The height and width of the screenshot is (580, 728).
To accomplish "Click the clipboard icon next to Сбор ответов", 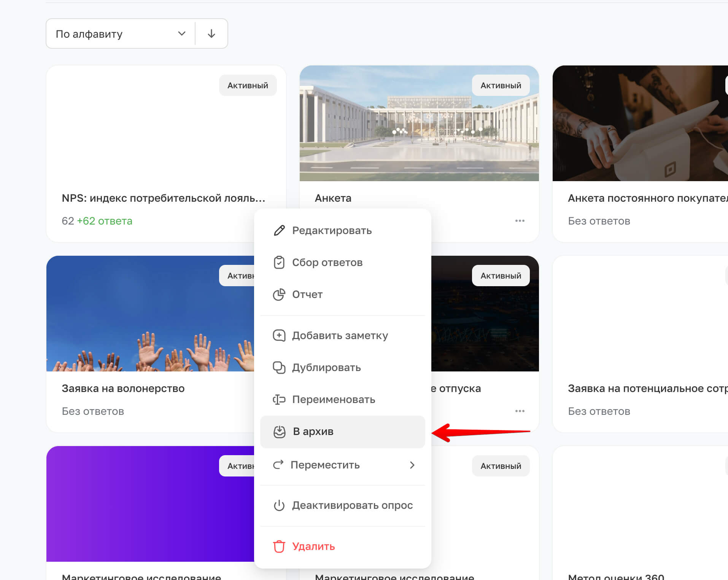I will tap(279, 262).
